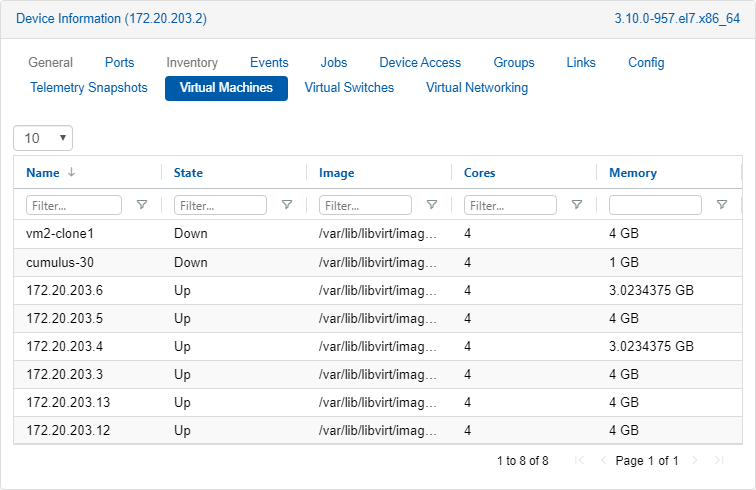Open the Telemetry Snapshots tab
Screen dimensions: 756x490
pos(89,88)
